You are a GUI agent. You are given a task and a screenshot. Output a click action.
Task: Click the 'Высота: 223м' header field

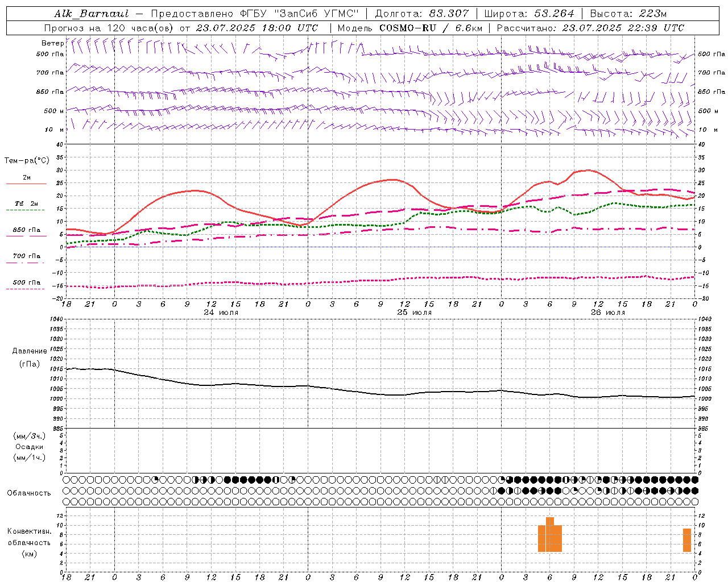(x=628, y=14)
